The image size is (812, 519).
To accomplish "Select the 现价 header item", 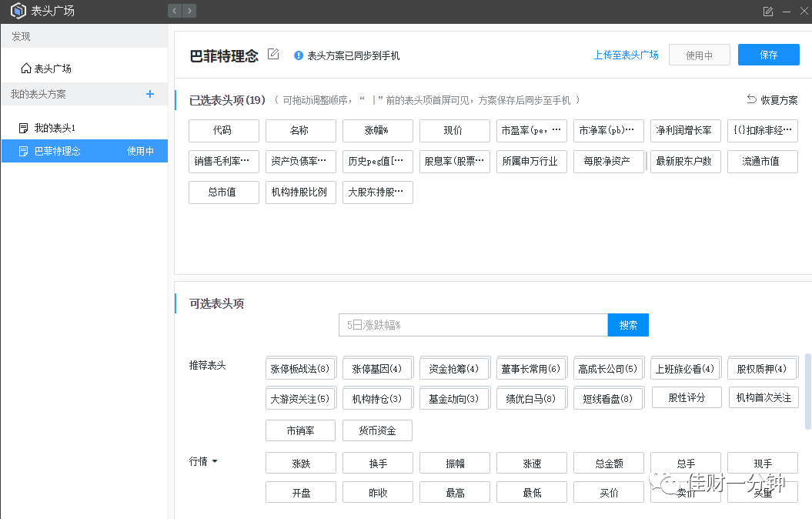I will coord(455,131).
